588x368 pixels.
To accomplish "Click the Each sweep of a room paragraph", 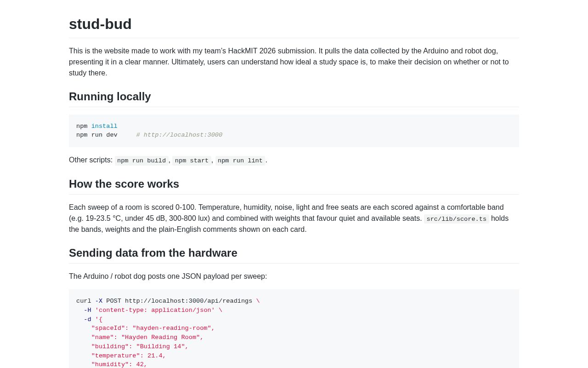I will pos(289,218).
